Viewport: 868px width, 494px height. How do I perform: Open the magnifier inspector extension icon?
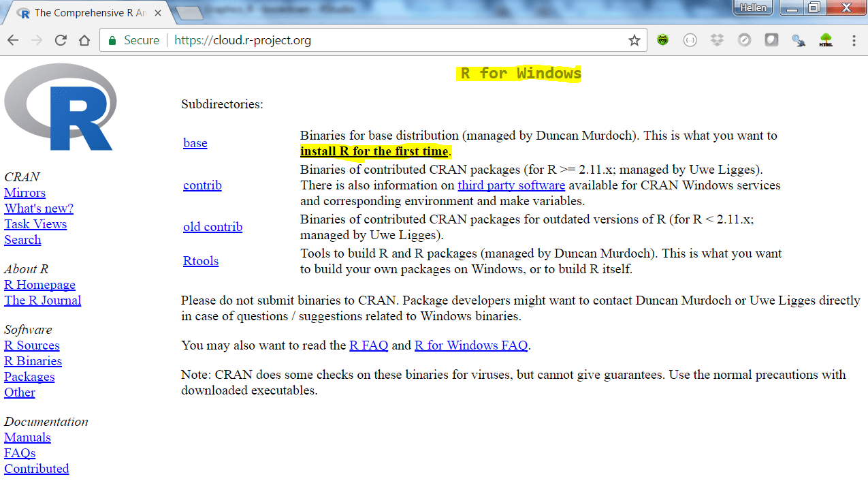pyautogui.click(x=799, y=40)
